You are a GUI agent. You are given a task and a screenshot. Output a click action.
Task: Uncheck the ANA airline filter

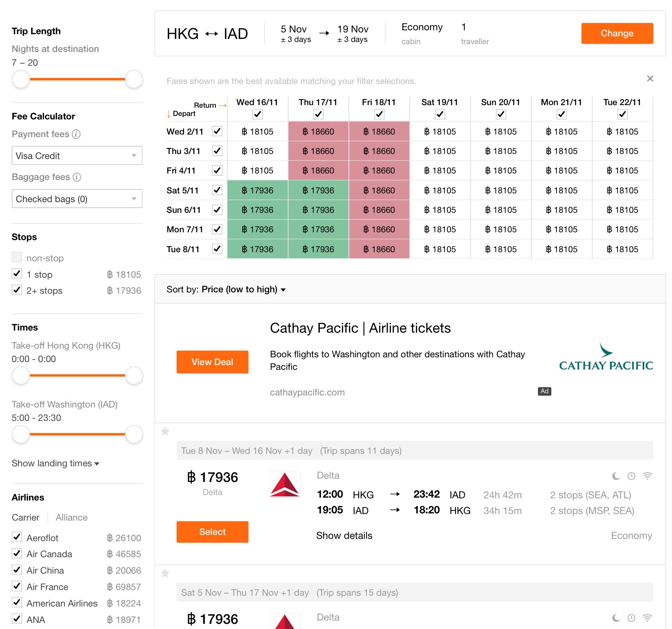click(17, 619)
